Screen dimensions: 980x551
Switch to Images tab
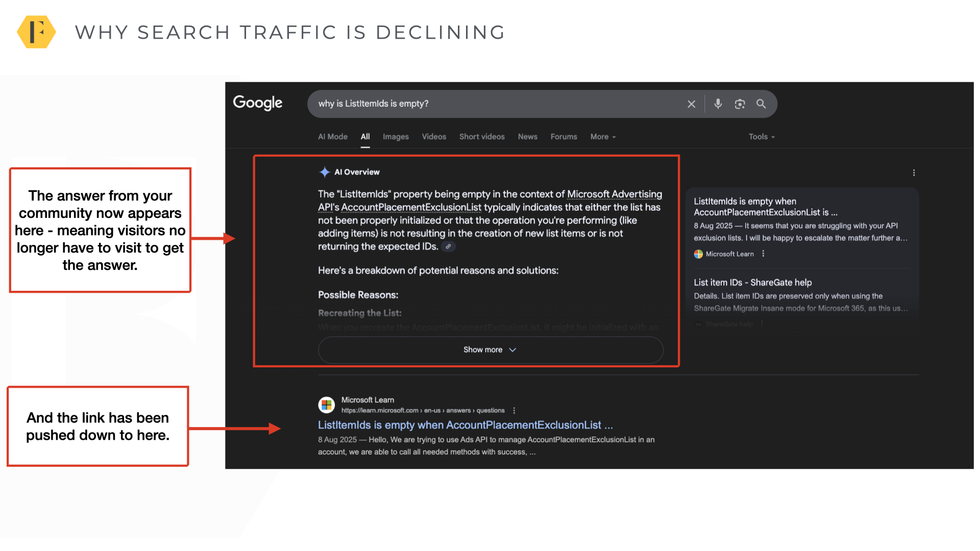click(x=396, y=137)
